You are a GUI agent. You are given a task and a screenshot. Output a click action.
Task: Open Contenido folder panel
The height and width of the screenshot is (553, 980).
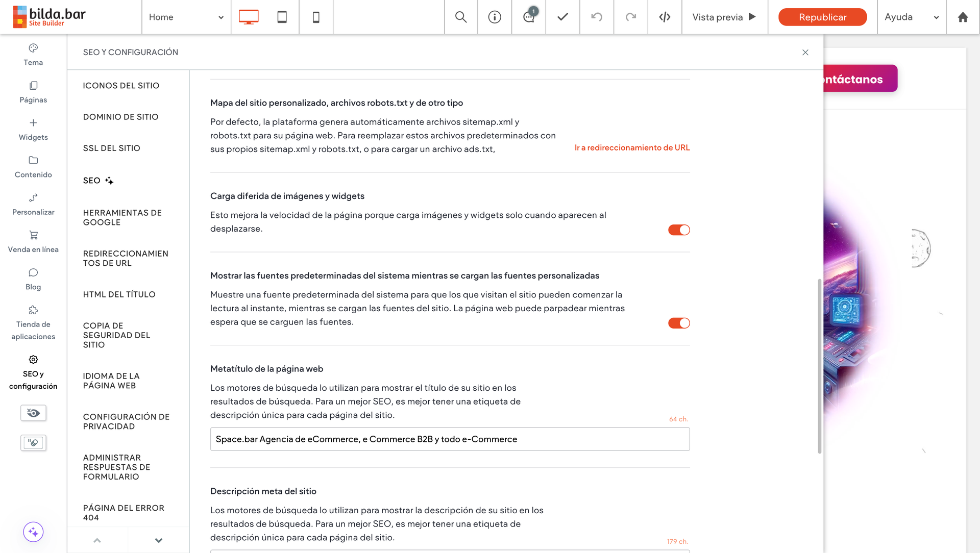pyautogui.click(x=33, y=167)
